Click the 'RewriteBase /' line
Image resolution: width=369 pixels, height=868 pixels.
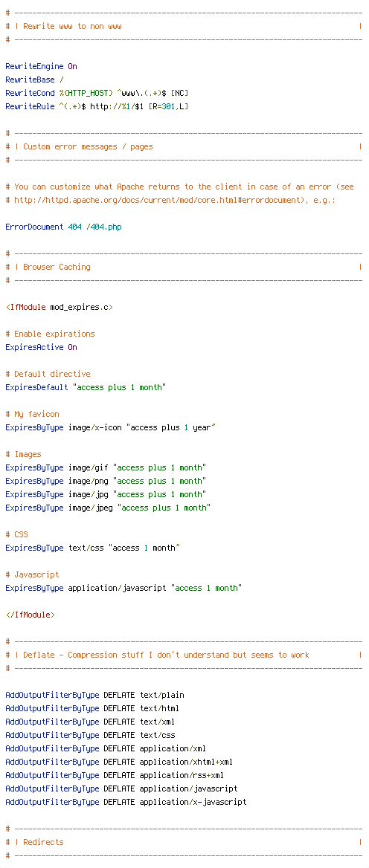(x=35, y=80)
